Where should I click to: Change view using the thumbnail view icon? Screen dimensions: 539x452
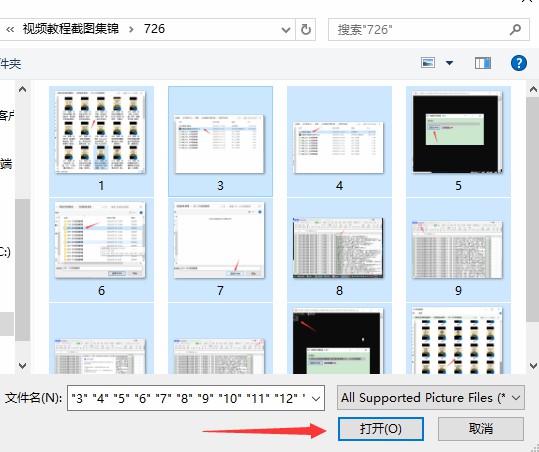pyautogui.click(x=428, y=63)
